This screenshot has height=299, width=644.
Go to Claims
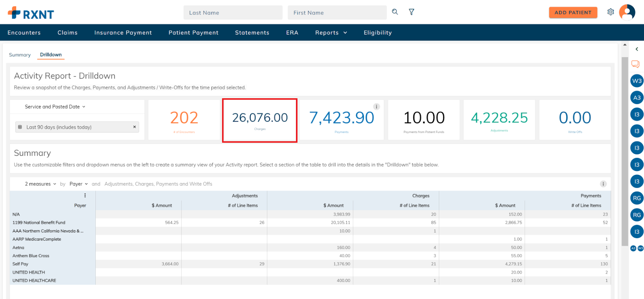(x=68, y=33)
